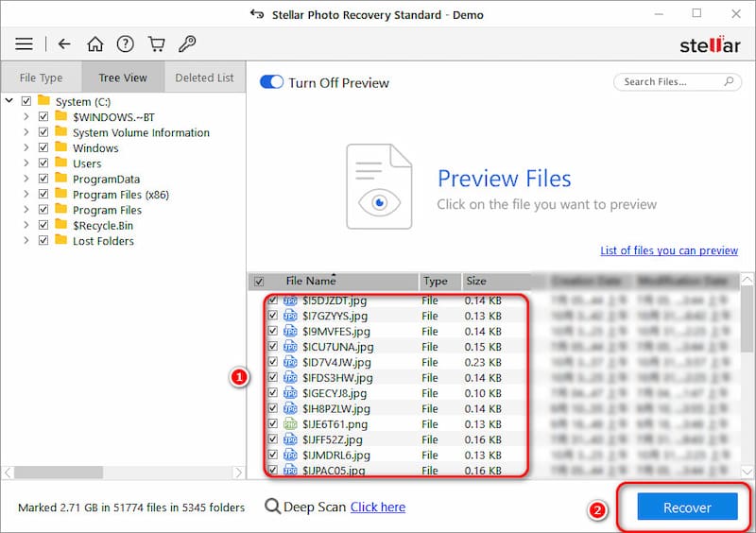Uncheck the Program Files (x86) checkbox

[x=43, y=194]
